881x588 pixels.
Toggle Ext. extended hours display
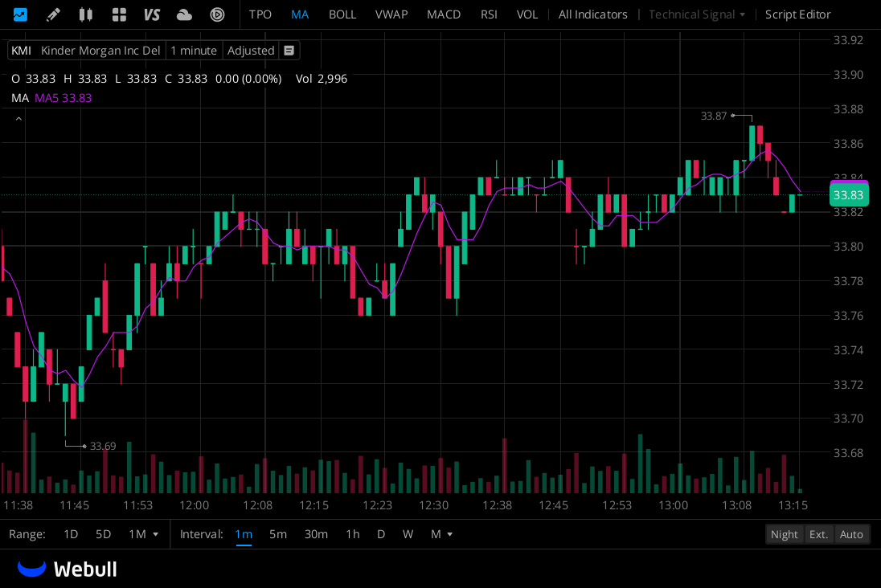818,535
